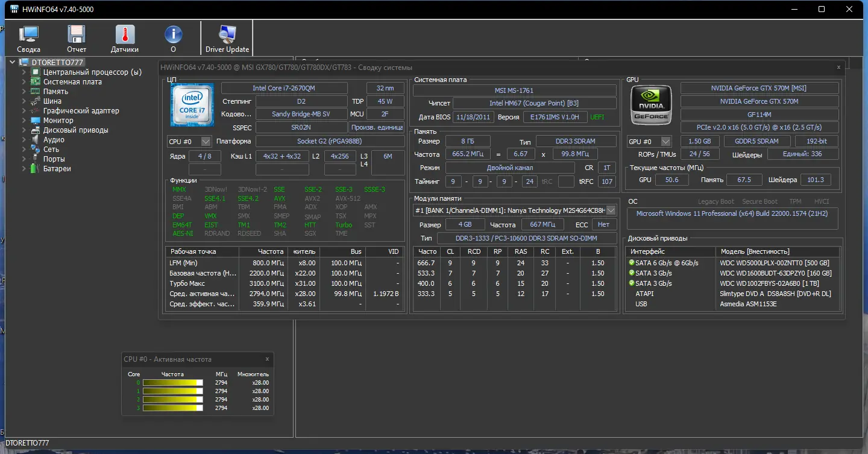This screenshot has height=454, width=868.
Task: Expand the Порты tree node
Action: point(24,159)
